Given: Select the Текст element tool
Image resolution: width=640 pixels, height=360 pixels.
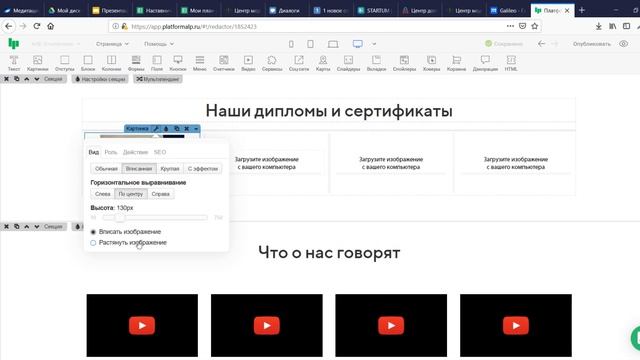Looking at the screenshot, I should pos(14,63).
